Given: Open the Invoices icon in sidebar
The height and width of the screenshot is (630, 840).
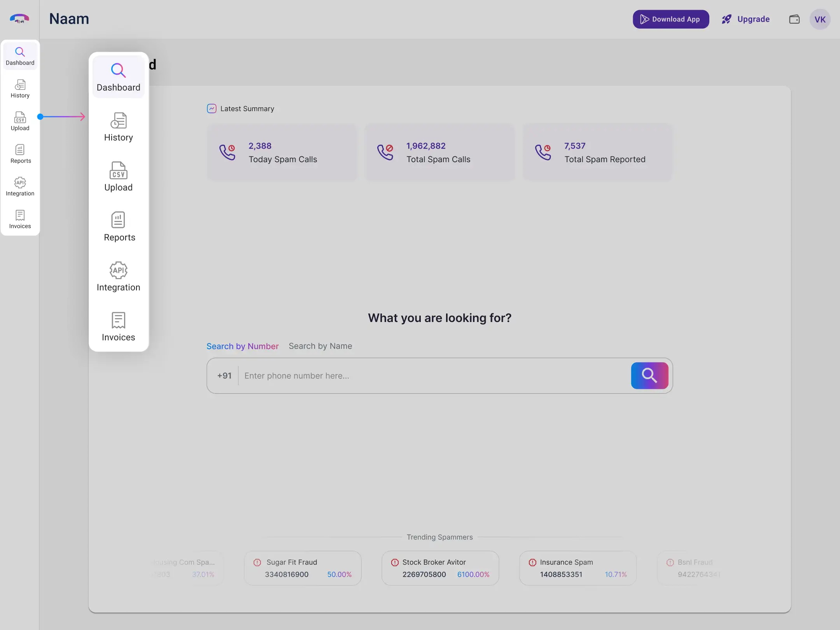Looking at the screenshot, I should point(20,219).
